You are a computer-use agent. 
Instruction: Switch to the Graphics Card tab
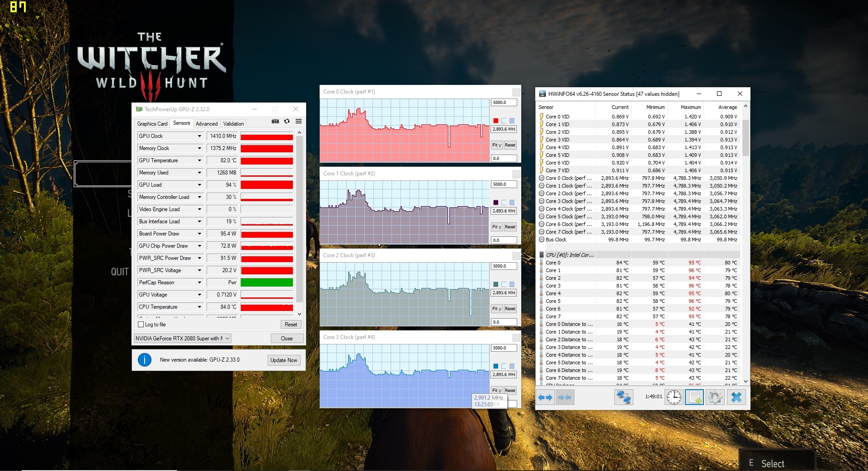[152, 124]
